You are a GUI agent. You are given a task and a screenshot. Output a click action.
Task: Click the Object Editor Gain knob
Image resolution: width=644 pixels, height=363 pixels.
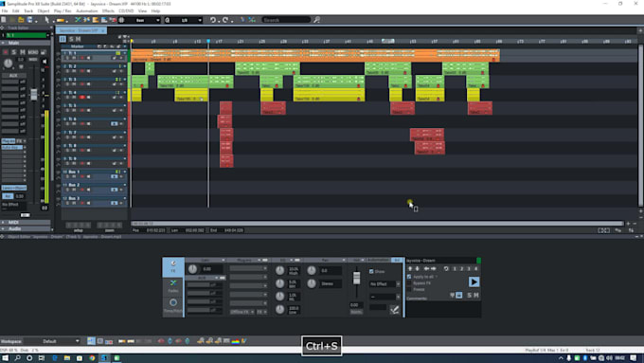point(192,269)
